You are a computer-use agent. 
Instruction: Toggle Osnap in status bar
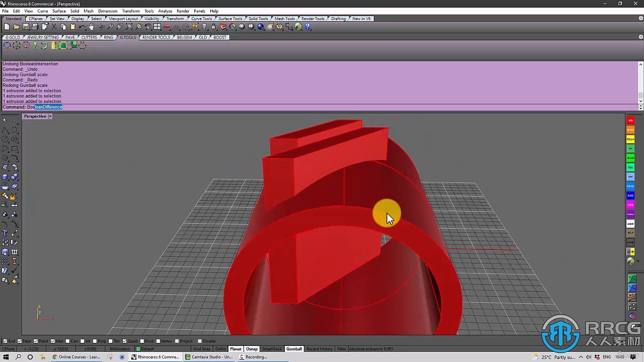tap(252, 349)
